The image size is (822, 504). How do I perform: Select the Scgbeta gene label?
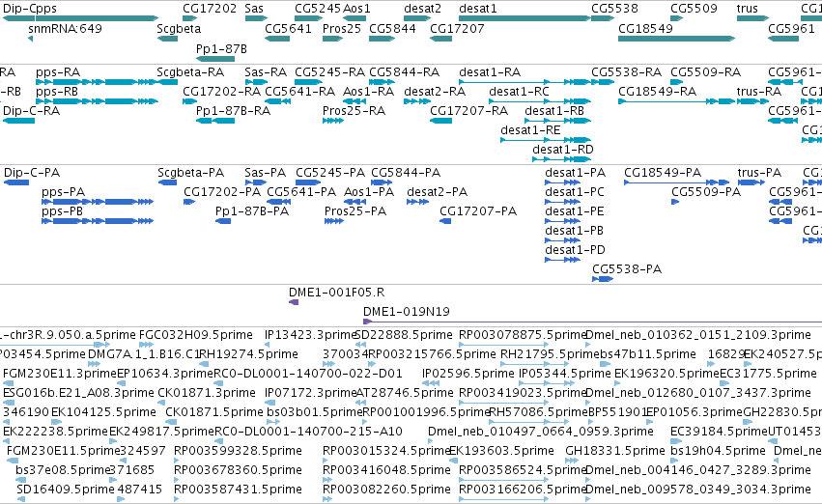pos(179,29)
